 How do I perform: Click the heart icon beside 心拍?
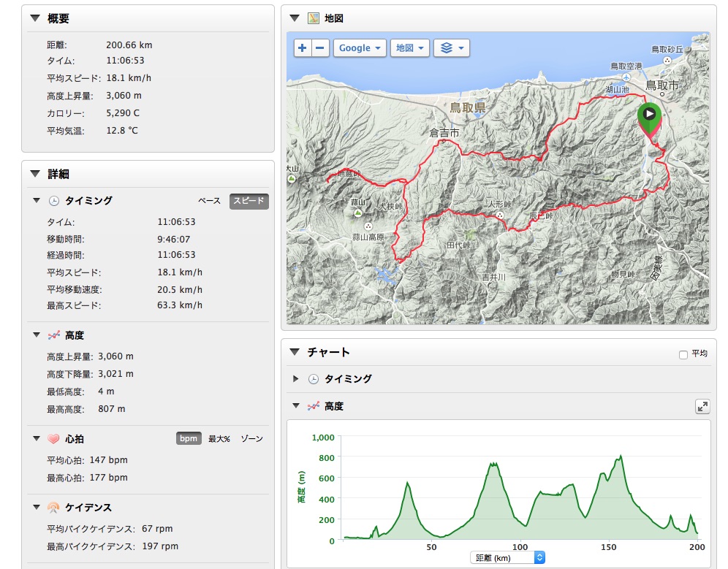coord(53,439)
